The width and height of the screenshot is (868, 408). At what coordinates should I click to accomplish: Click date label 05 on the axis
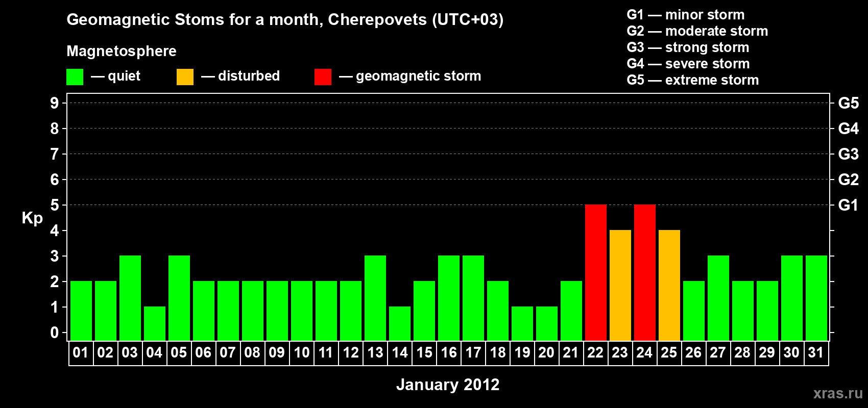[179, 353]
